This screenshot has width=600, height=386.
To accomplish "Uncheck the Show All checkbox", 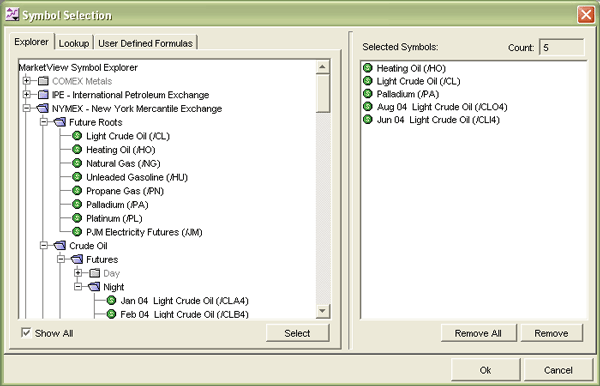I will pos(26,333).
